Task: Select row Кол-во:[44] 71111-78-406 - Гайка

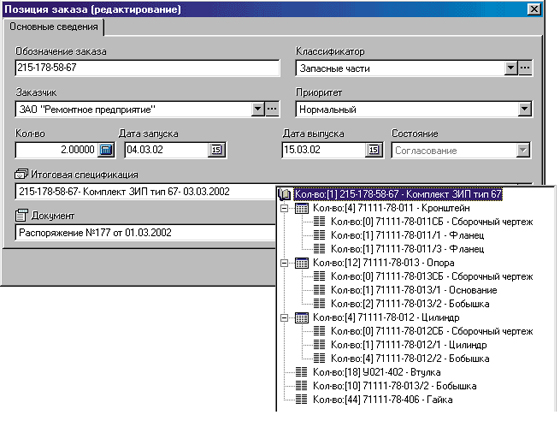Action: 383,399
